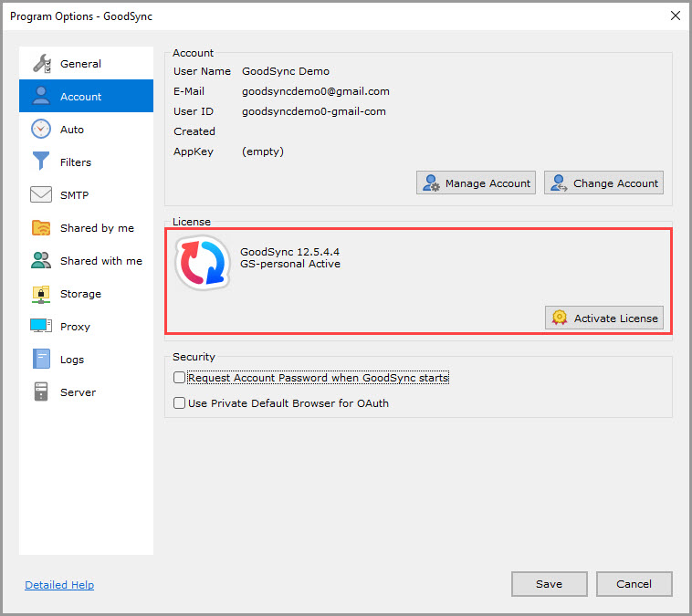692x616 pixels.
Task: Click the Auto clock icon
Action: 41,129
